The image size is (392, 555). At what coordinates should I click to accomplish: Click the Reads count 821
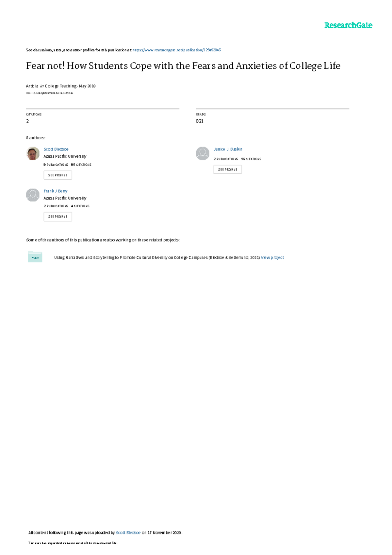point(200,121)
